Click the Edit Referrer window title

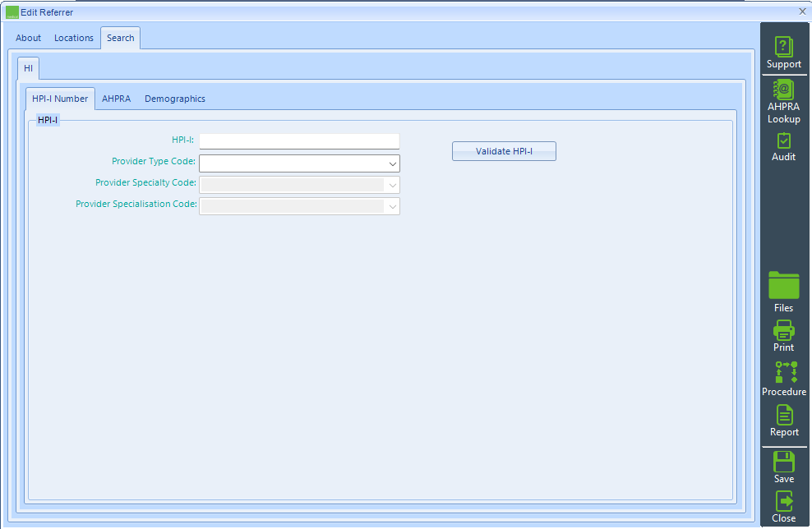(x=47, y=12)
